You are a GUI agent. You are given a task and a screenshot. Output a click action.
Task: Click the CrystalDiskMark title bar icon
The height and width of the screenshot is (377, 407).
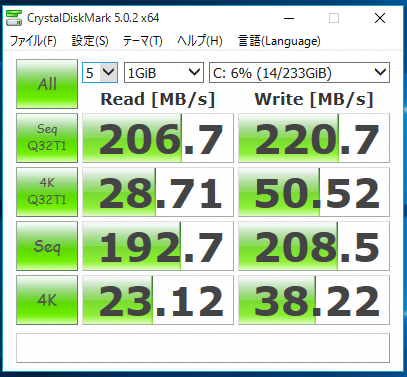click(x=14, y=18)
